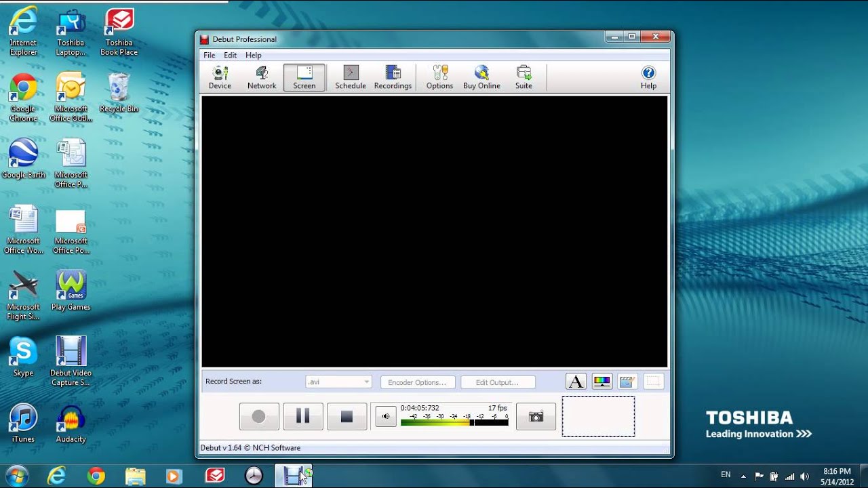The width and height of the screenshot is (868, 488).
Task: Open the text caption tool
Action: pyautogui.click(x=576, y=382)
